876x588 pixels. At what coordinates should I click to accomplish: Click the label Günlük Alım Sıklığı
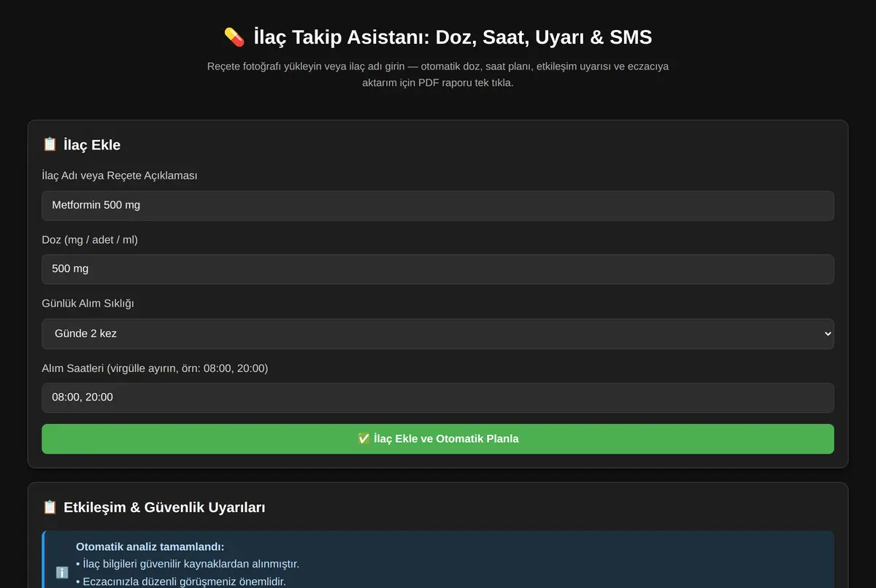(x=88, y=303)
